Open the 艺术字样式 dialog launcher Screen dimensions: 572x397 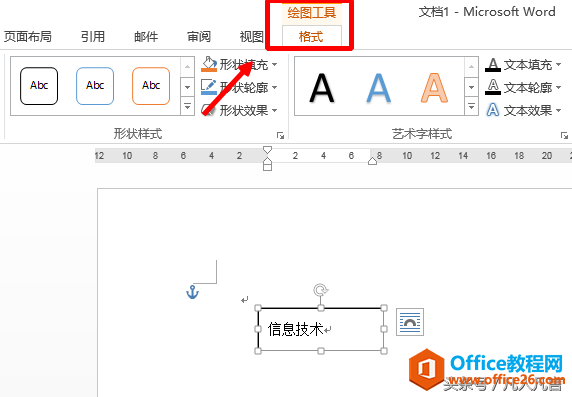click(x=564, y=136)
